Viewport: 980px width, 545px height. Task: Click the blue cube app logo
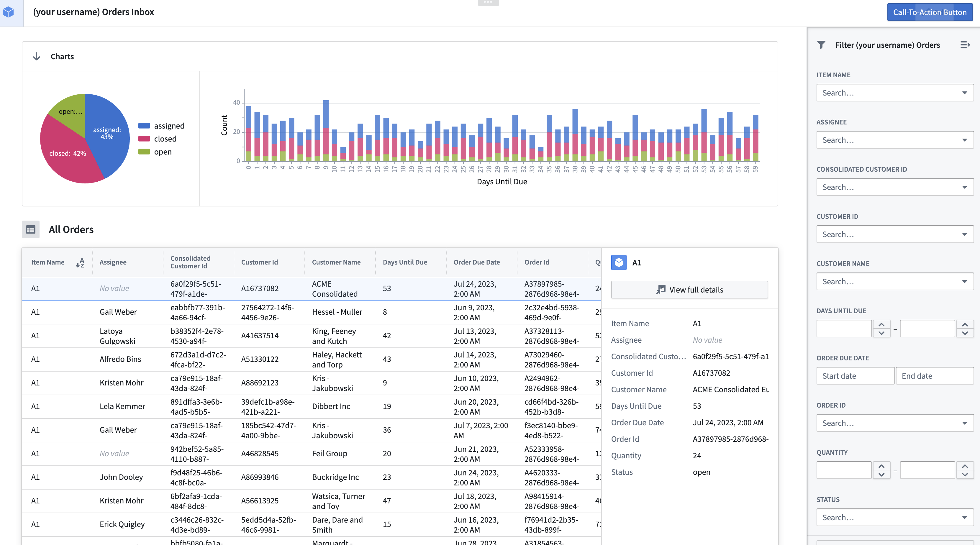(x=8, y=12)
